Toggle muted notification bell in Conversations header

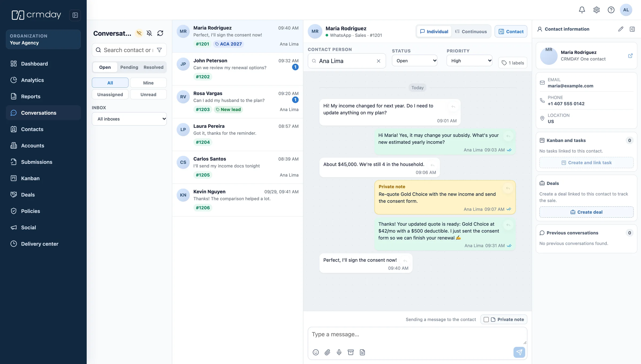click(x=149, y=33)
